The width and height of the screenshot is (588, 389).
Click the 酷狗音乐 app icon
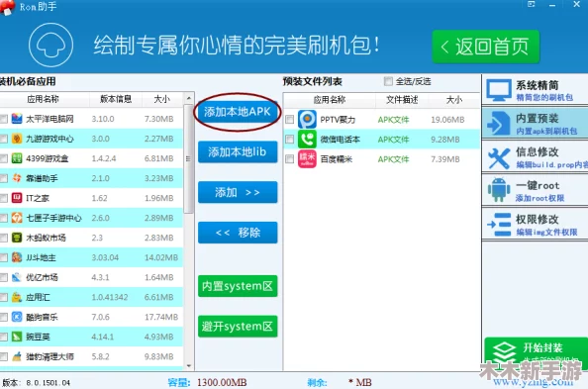[x=17, y=318]
